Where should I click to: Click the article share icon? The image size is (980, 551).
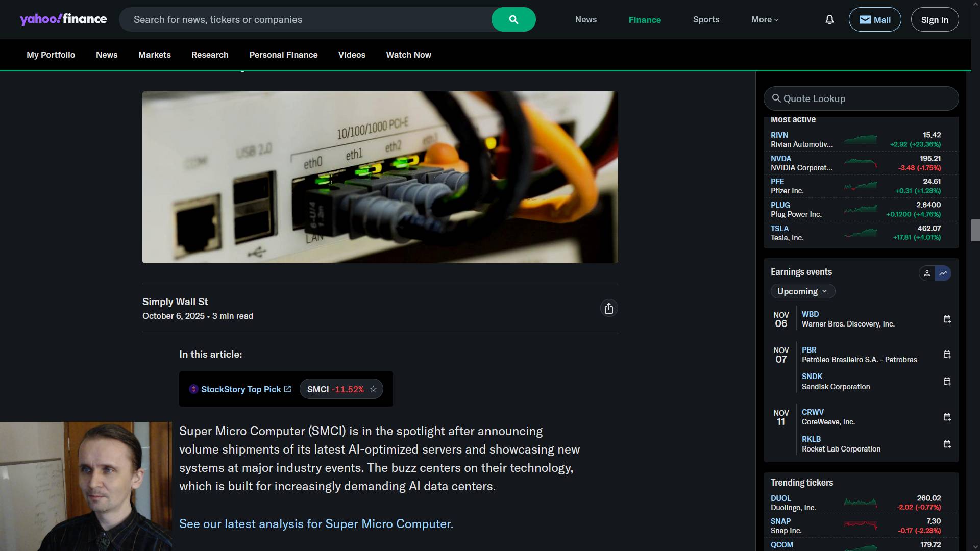click(608, 308)
